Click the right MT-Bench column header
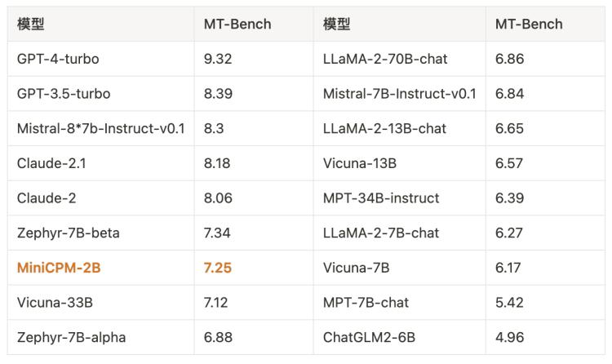 (529, 24)
